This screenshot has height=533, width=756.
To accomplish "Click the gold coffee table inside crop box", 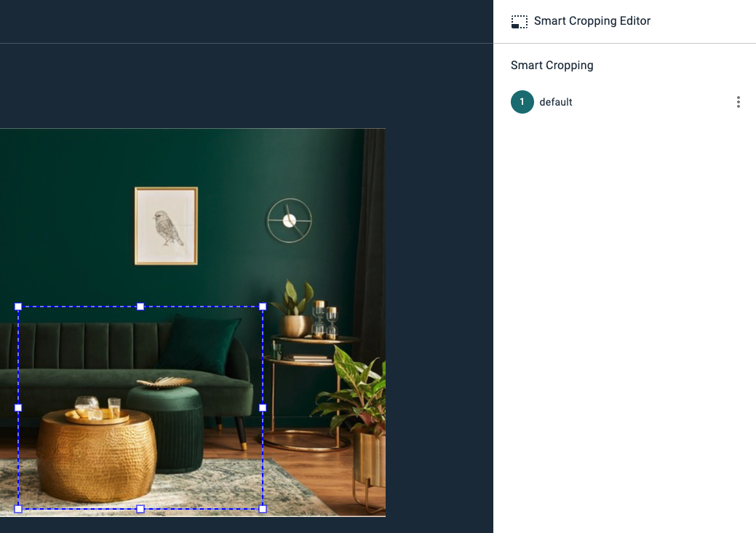I will click(97, 454).
